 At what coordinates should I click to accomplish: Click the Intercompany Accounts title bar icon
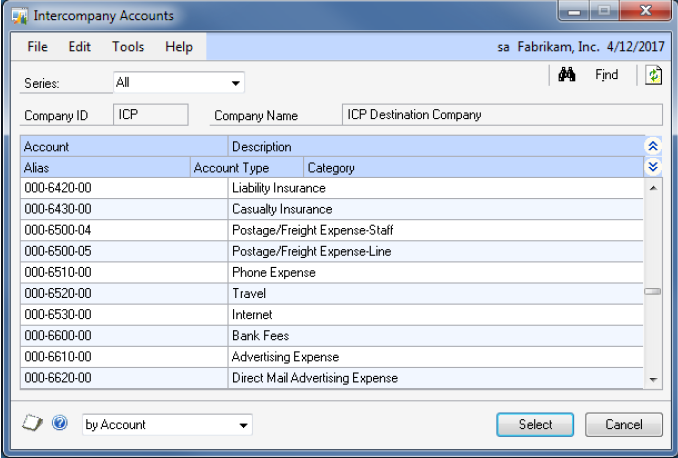point(19,16)
